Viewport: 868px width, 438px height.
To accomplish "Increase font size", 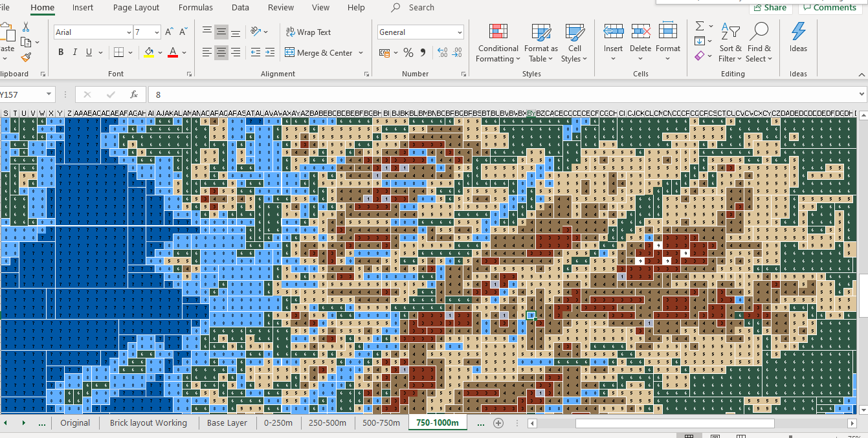I will tap(169, 32).
